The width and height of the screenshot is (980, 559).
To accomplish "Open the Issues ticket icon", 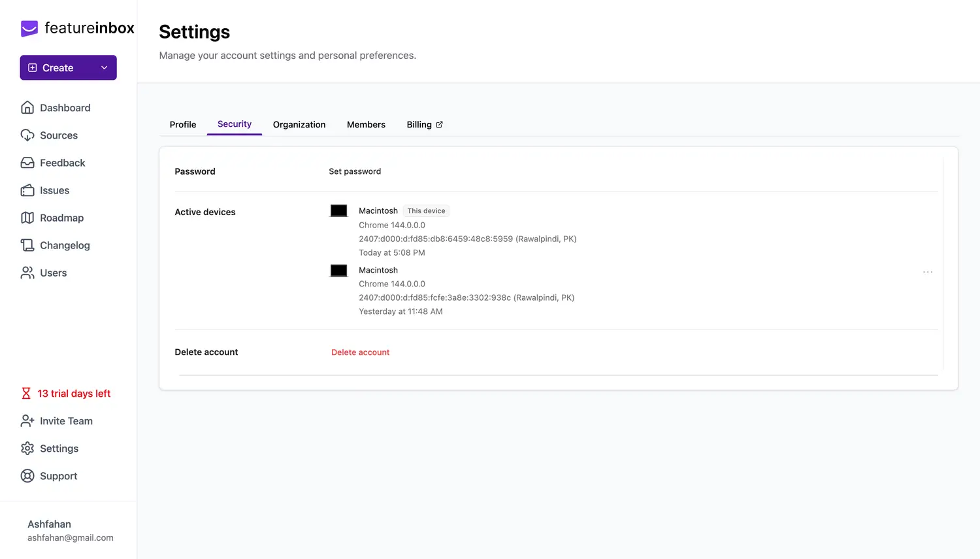I will point(27,190).
